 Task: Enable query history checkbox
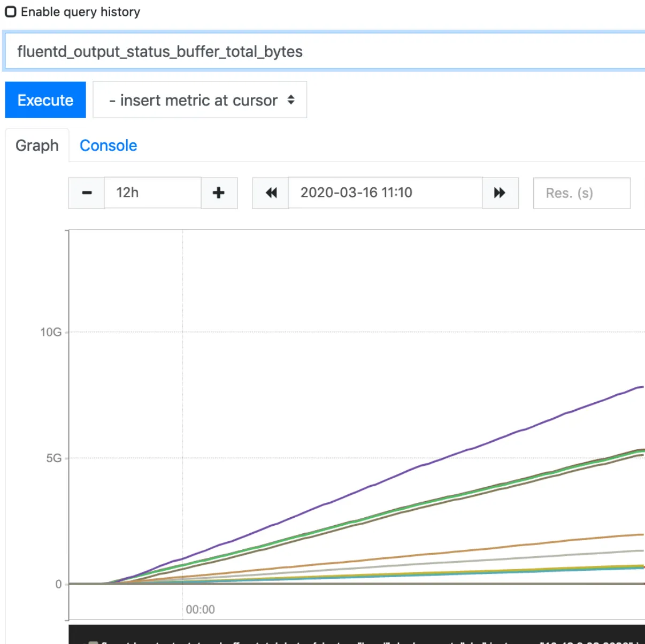tap(11, 12)
